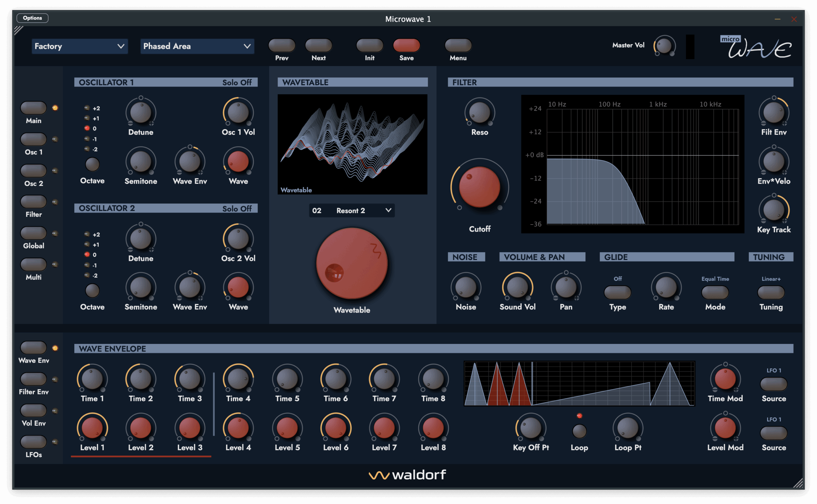Click the filter frequency response graph
The image size is (817, 504).
[633, 164]
